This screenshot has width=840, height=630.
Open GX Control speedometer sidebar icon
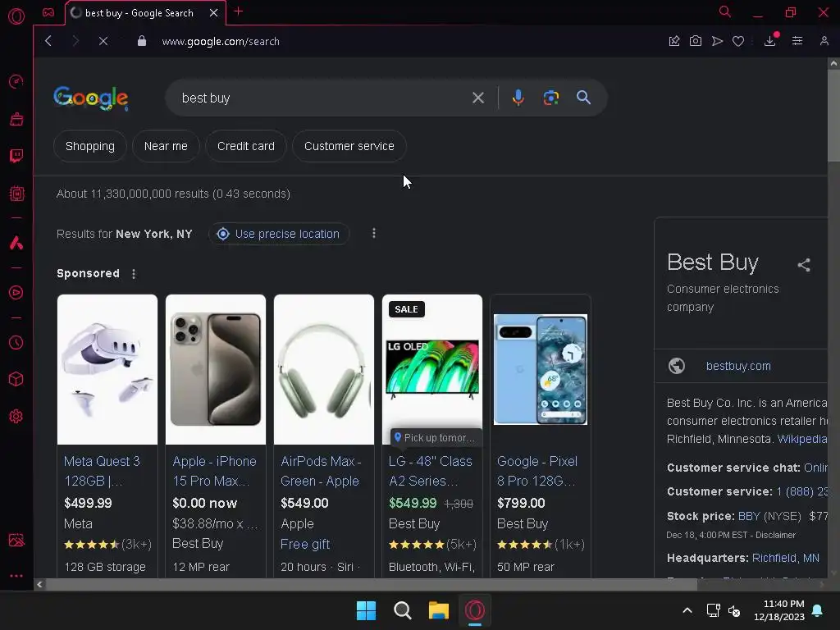(x=16, y=81)
